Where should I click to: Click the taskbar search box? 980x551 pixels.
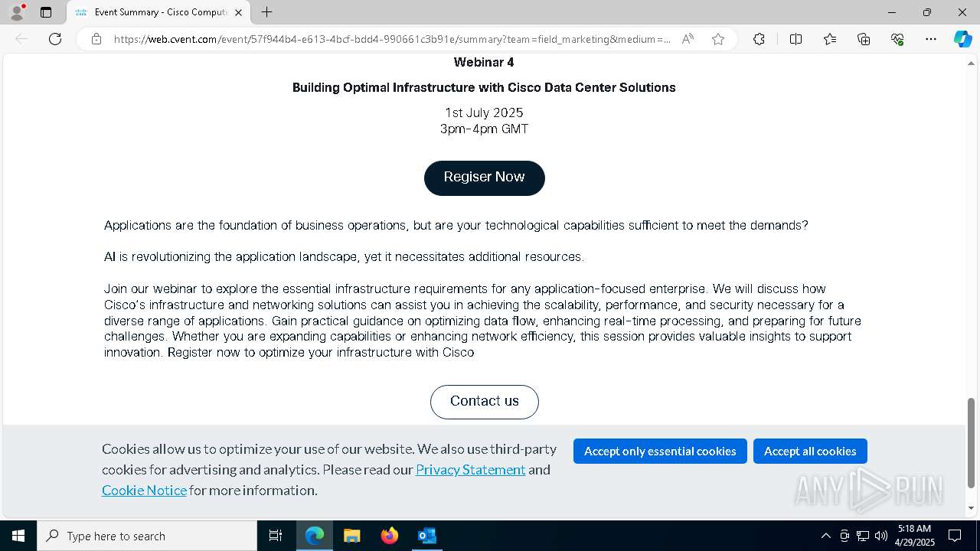pyautogui.click(x=147, y=536)
